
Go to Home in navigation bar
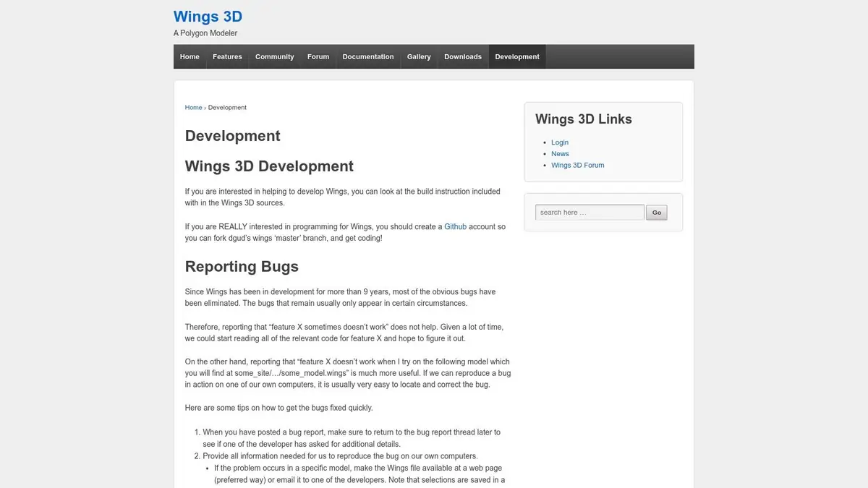tap(190, 56)
